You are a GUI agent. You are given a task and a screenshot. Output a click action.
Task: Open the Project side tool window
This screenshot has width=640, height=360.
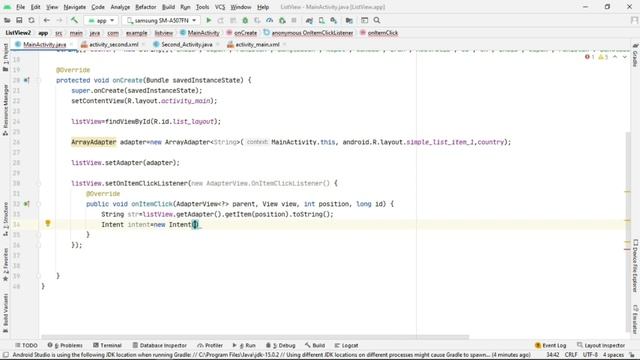[5, 57]
